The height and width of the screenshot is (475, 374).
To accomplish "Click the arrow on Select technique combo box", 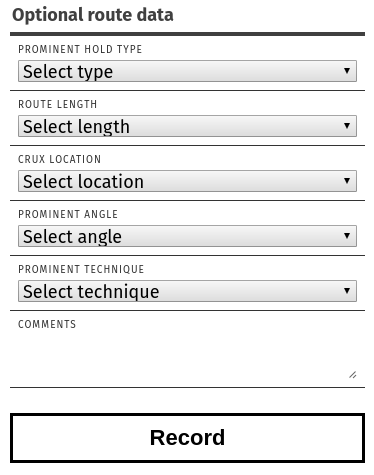I will pos(347,291).
